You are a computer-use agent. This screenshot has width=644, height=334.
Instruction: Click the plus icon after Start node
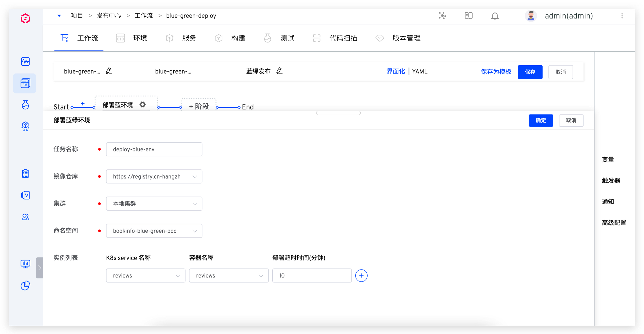[83, 104]
